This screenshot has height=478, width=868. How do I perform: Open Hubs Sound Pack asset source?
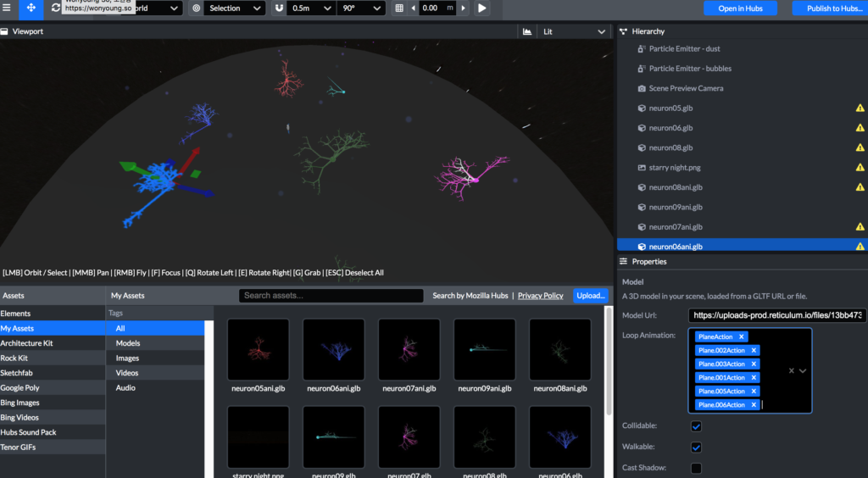tap(53, 432)
